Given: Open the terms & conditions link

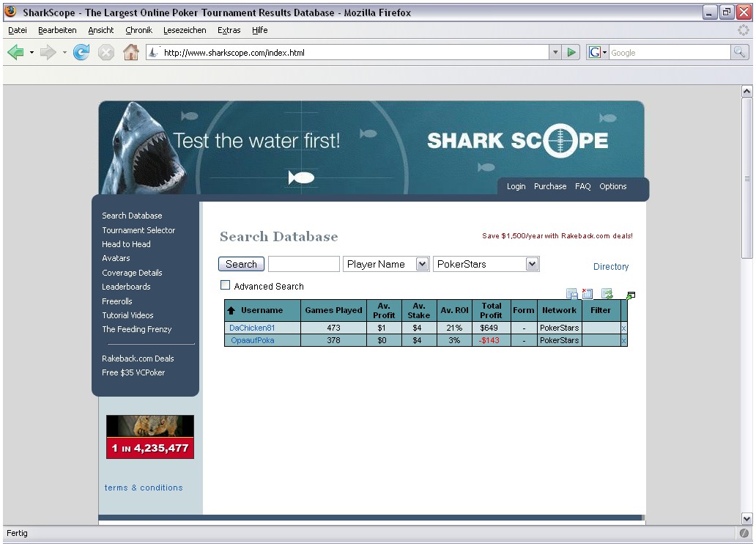Looking at the screenshot, I should point(144,488).
